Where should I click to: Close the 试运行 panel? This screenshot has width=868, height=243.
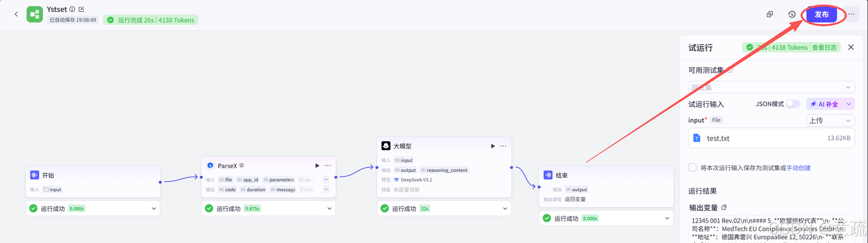851,47
